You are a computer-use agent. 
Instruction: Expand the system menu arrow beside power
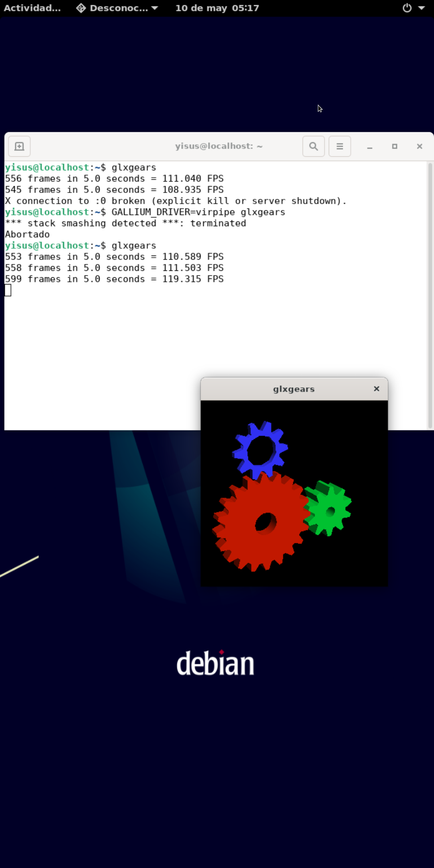pos(422,8)
